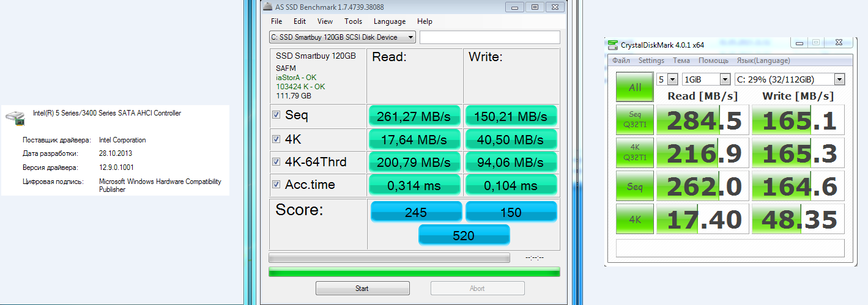Open the View menu in AS SSD Benchmark
The height and width of the screenshot is (305, 868).
(325, 21)
